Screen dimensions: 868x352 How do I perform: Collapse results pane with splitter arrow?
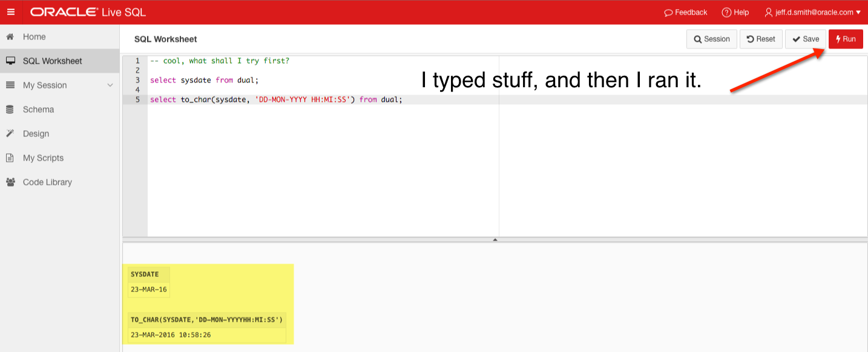(x=495, y=239)
